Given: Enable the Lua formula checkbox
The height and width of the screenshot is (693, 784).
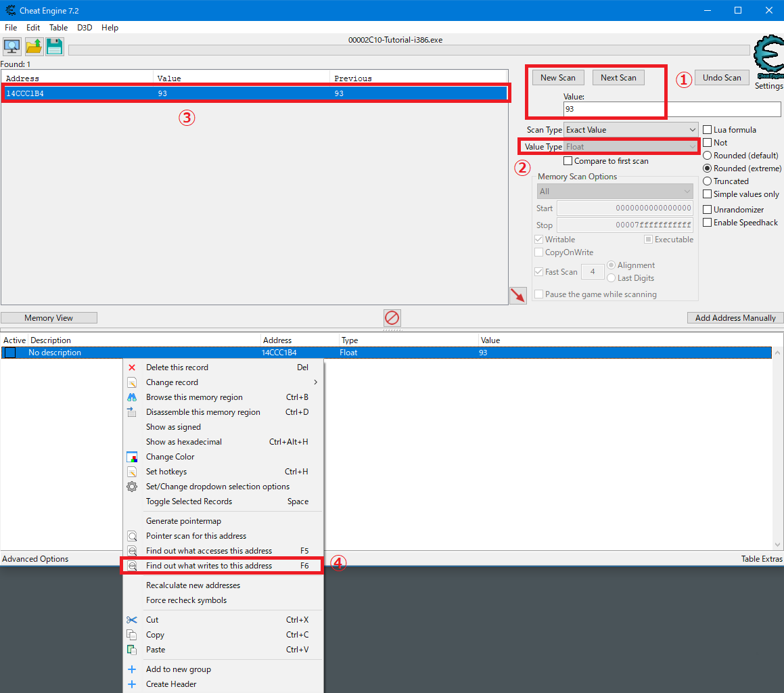Looking at the screenshot, I should tap(707, 129).
